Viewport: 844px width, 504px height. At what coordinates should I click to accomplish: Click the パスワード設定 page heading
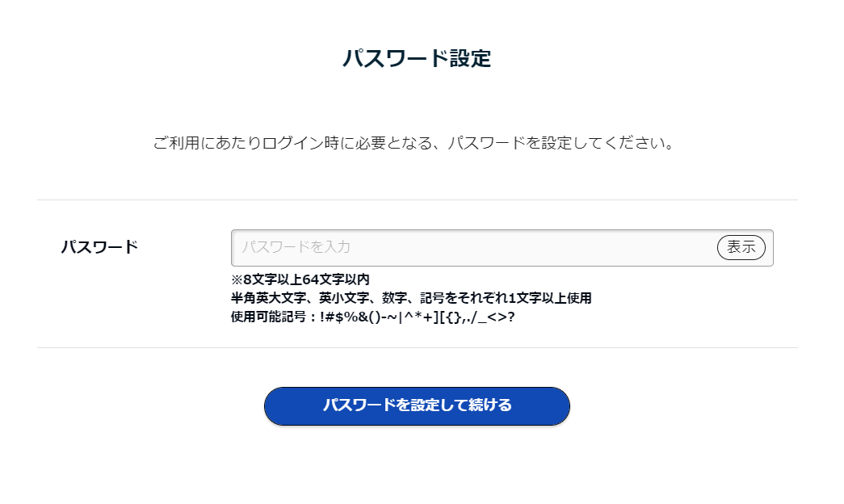point(417,59)
